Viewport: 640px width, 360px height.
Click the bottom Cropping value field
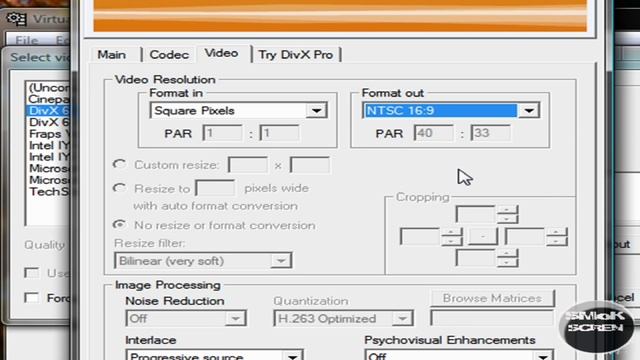[476, 258]
